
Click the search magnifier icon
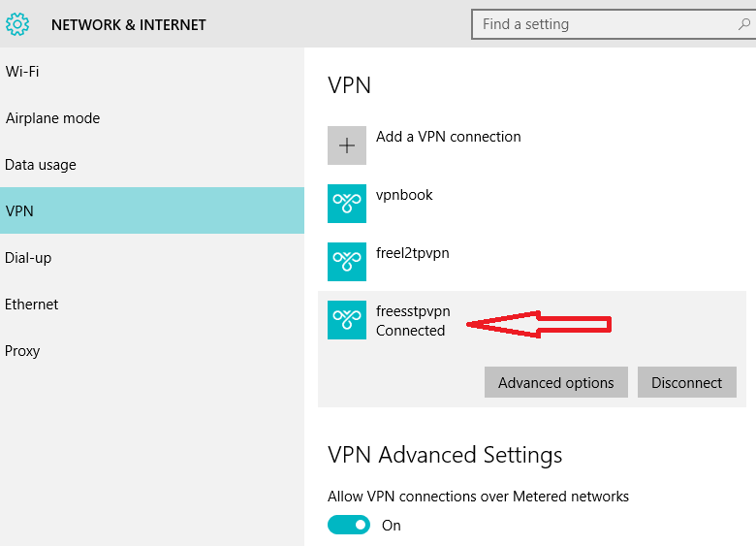click(743, 24)
